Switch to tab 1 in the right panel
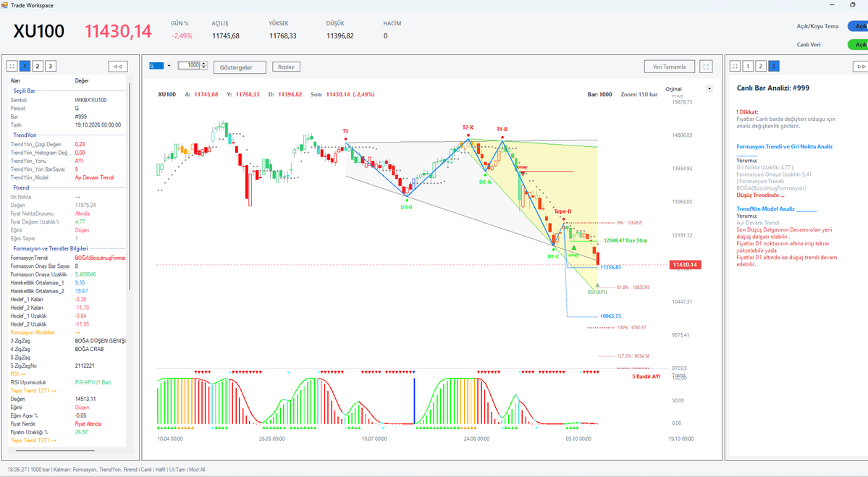Viewport: 868px width, 477px height. click(x=748, y=67)
